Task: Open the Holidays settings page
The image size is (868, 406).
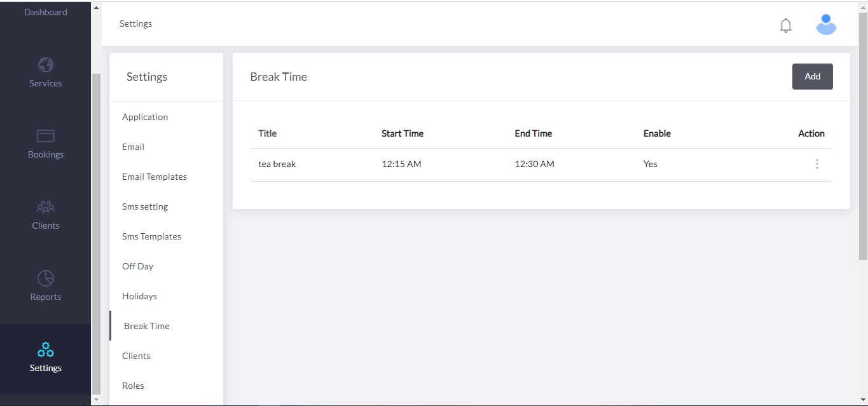Action: [139, 295]
